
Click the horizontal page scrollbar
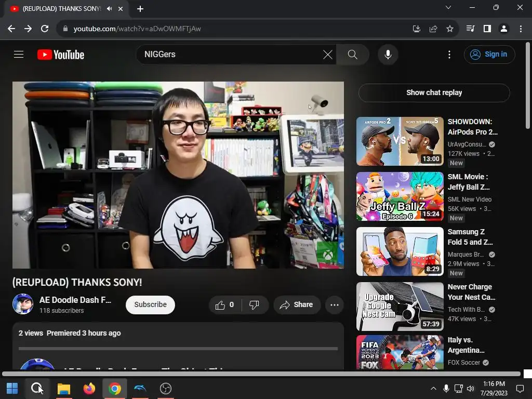pos(261,374)
